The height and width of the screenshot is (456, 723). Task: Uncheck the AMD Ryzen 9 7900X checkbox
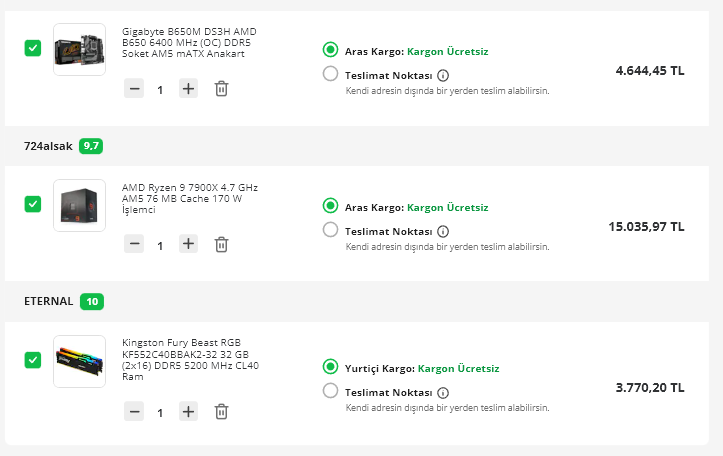click(x=33, y=204)
